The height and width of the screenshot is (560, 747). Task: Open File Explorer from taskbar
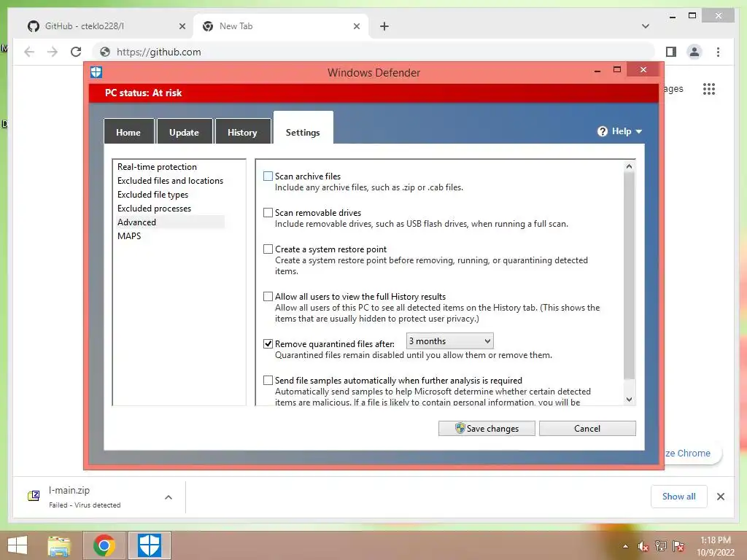(59, 545)
